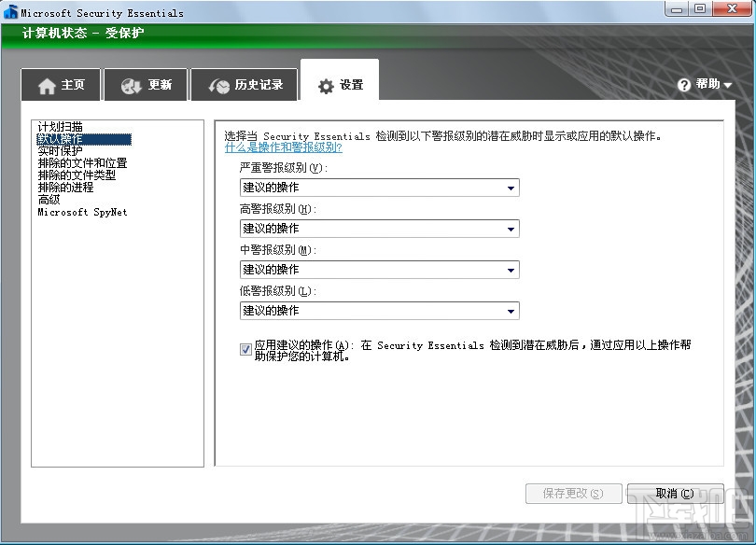The width and height of the screenshot is (756, 545).
Task: Open the 什么是操作和警报级别 link
Action: 285,147
